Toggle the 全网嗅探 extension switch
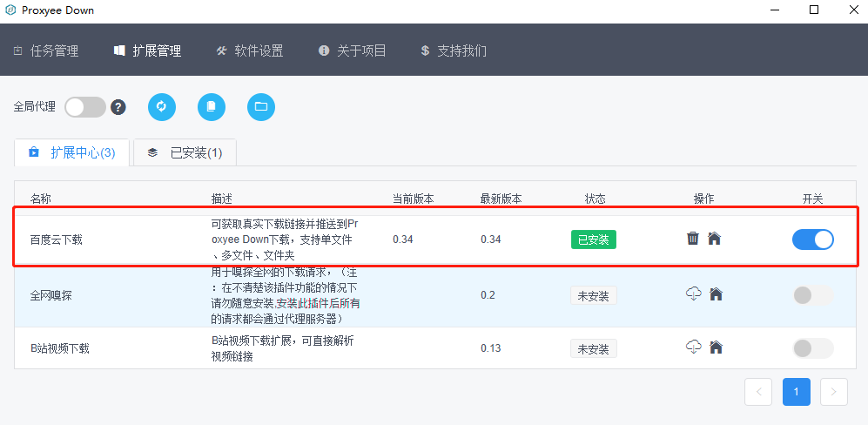 point(812,295)
